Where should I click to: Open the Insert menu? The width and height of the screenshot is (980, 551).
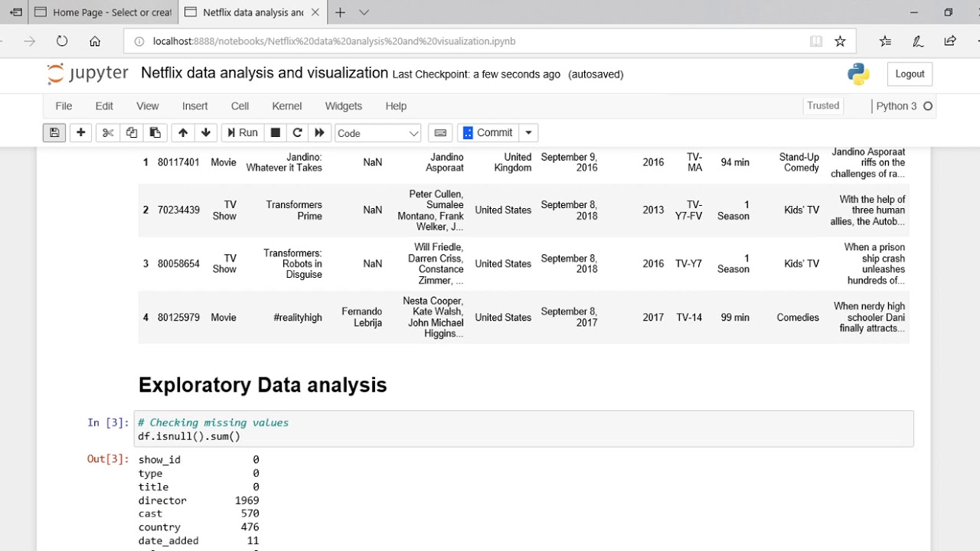coord(195,106)
